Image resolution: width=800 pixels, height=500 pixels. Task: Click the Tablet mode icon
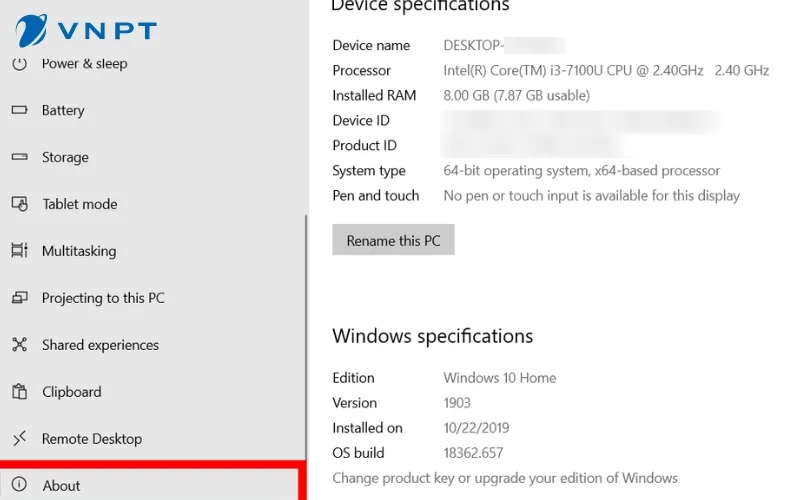point(19,204)
